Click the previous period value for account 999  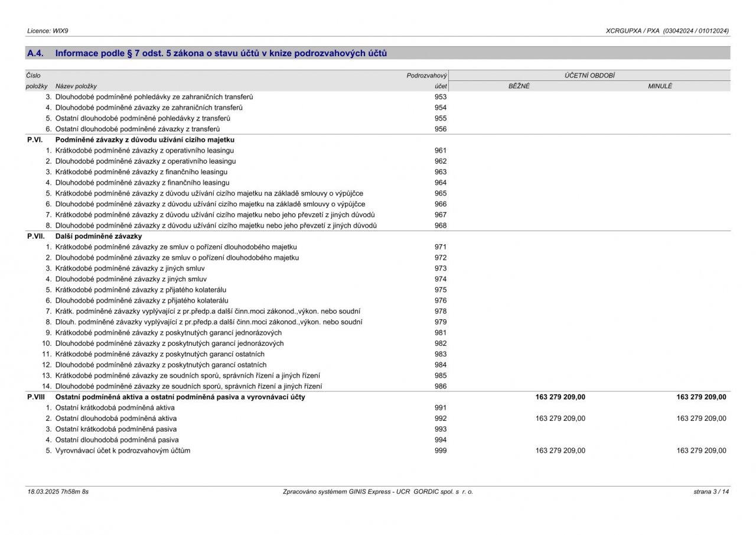[x=701, y=450]
